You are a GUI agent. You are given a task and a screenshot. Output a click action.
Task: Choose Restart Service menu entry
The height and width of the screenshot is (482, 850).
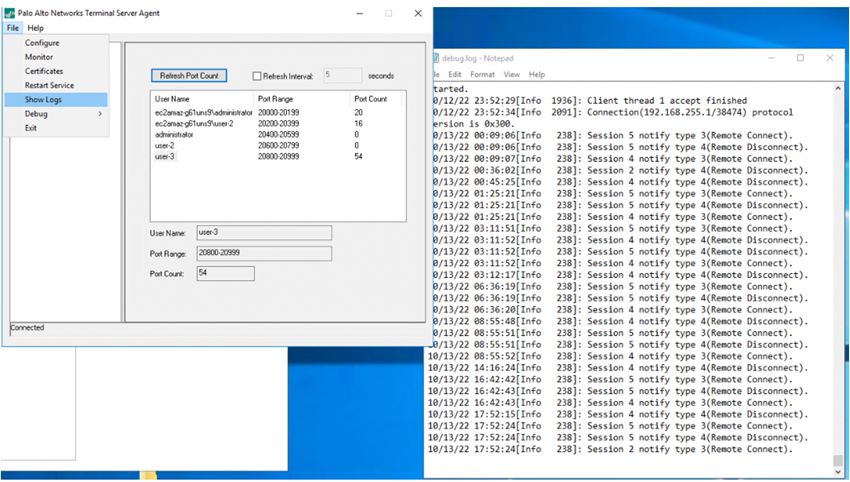[x=49, y=86]
